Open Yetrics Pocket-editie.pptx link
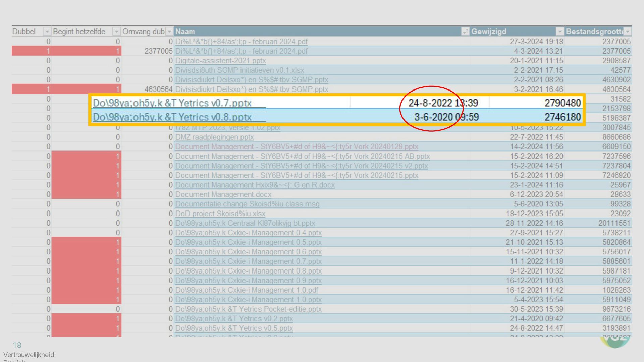This screenshot has width=644, height=362. [x=248, y=309]
